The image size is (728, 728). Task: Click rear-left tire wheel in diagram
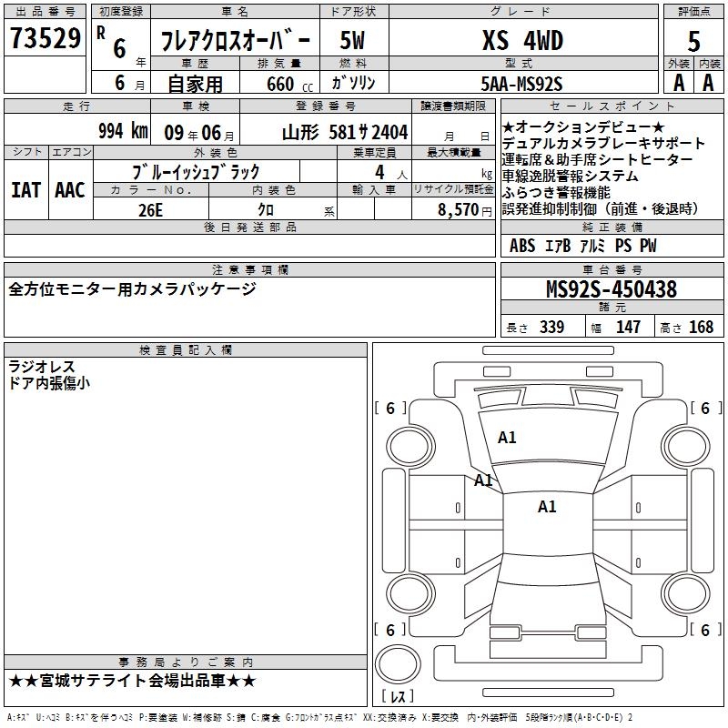pos(410,594)
